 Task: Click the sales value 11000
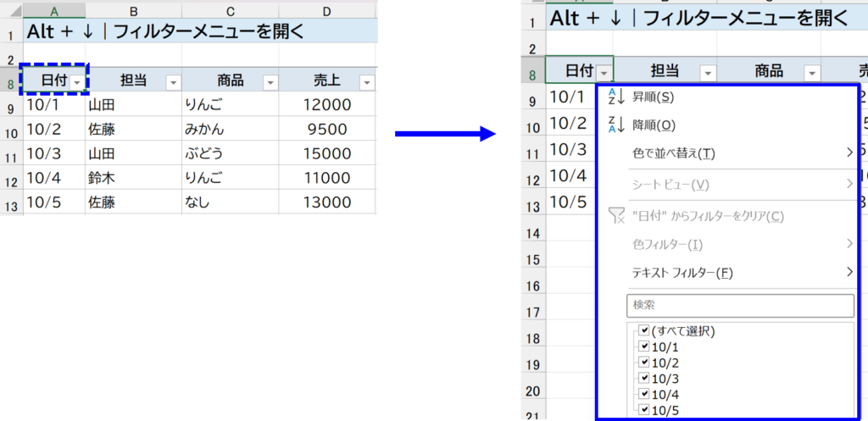[x=327, y=178]
